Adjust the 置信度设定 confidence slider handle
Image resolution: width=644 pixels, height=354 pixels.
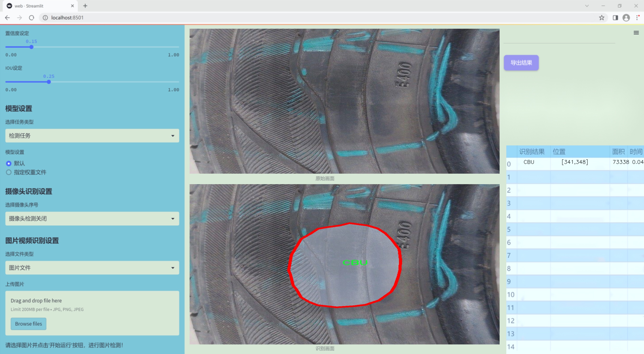[32, 47]
